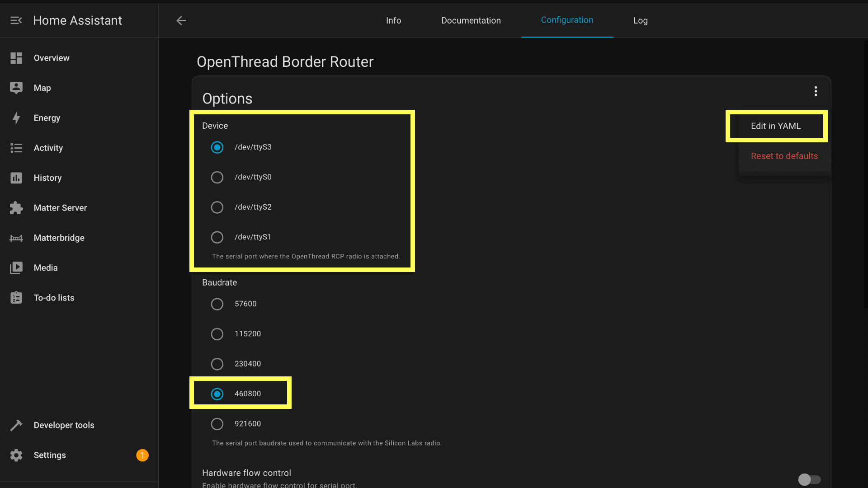868x488 pixels.
Task: Click the Settings notification badge
Action: pos(142,455)
